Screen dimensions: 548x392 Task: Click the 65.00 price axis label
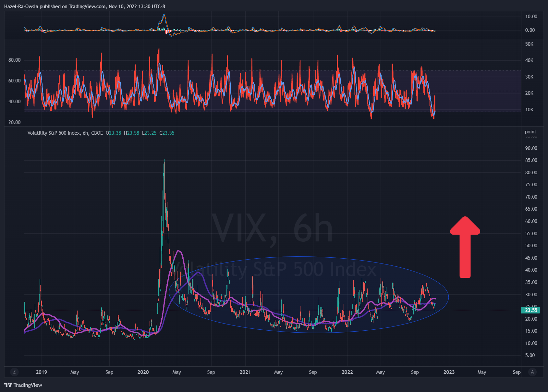[x=531, y=209]
